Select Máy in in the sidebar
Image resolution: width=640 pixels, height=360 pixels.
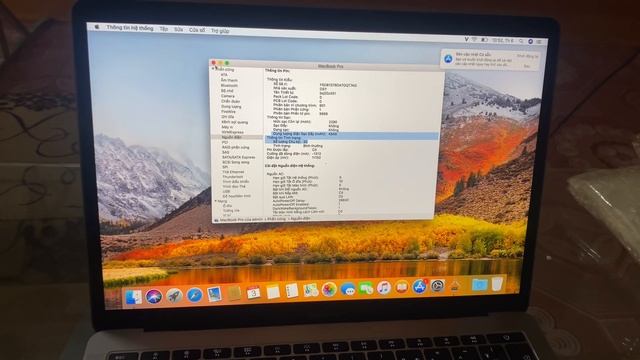(227, 127)
